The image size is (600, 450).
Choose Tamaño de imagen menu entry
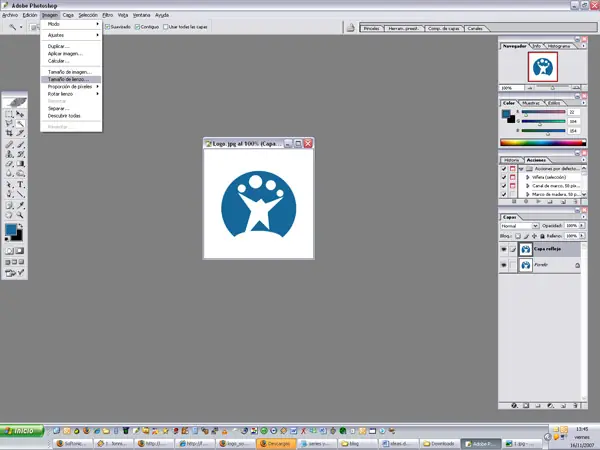pos(71,72)
